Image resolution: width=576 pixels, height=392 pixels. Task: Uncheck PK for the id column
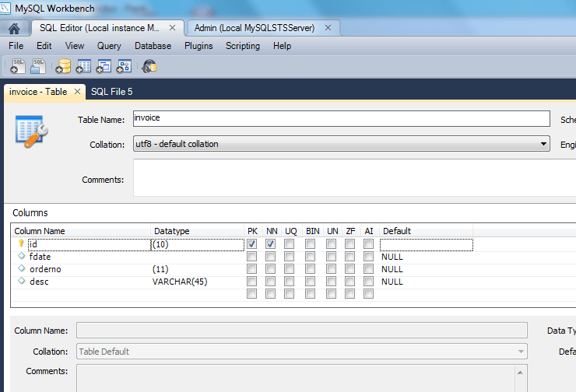tap(251, 244)
